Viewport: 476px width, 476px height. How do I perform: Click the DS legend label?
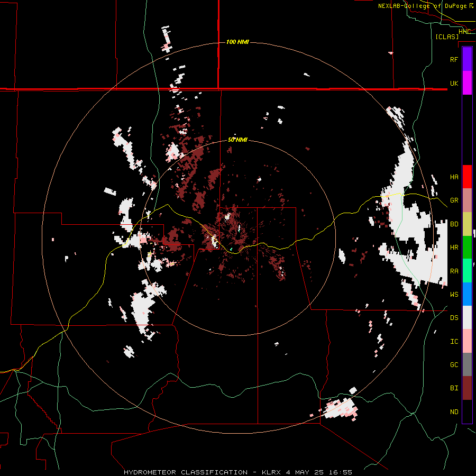point(454,317)
